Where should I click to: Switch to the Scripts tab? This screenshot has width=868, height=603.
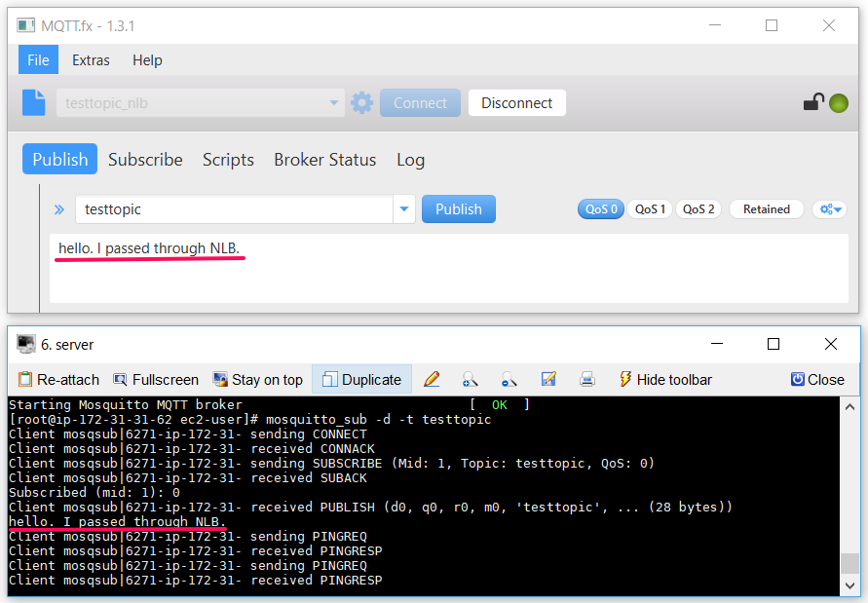click(x=228, y=160)
